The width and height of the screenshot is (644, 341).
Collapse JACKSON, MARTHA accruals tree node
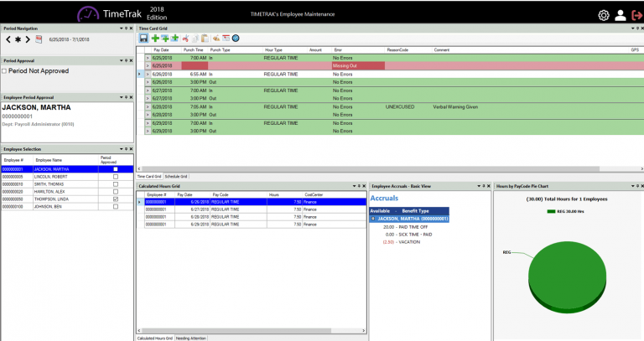(x=373, y=219)
